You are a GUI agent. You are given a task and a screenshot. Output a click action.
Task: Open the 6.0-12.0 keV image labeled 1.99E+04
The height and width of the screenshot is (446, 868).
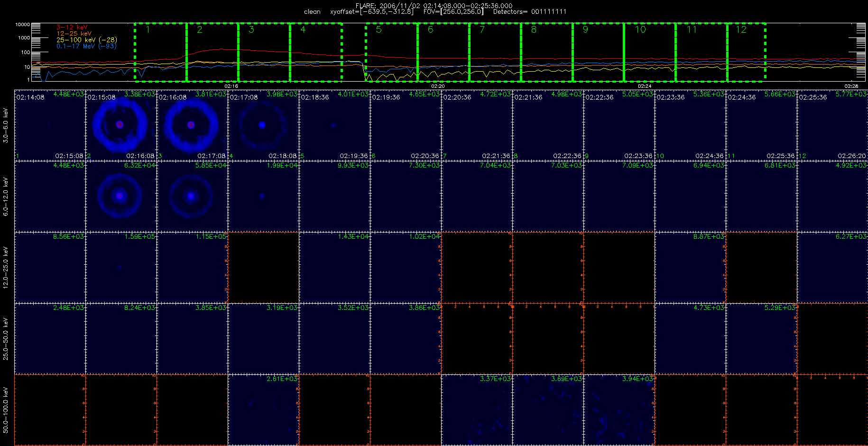263,196
